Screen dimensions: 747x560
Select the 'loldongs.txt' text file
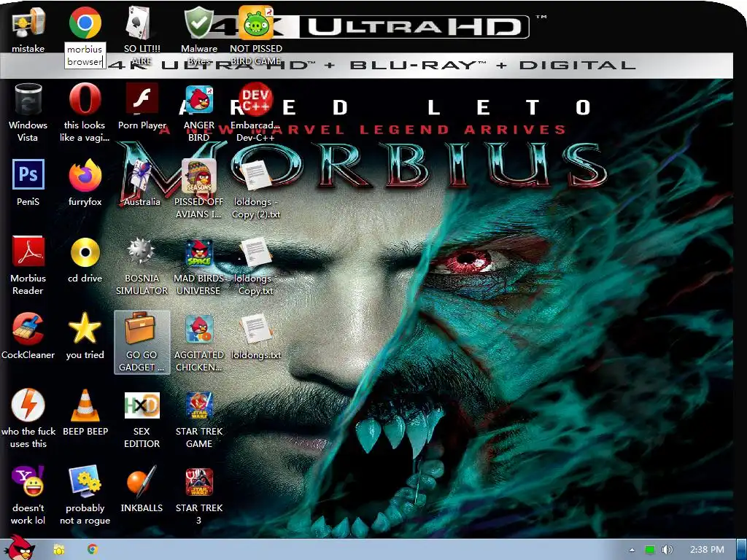[256, 329]
